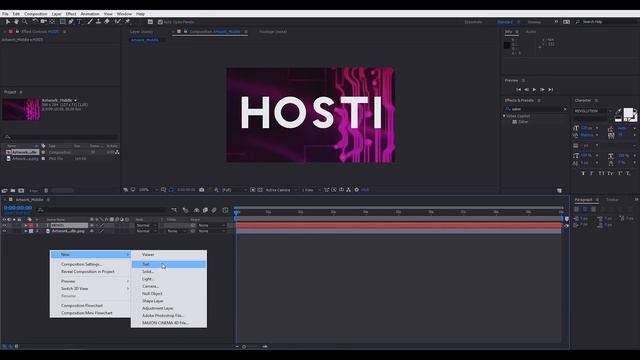Toggle center text alignment in Paragraph panel
The image size is (640, 360).
click(585, 209)
